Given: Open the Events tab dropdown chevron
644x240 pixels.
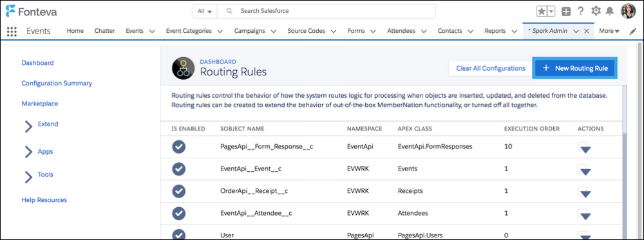Looking at the screenshot, I should [152, 31].
